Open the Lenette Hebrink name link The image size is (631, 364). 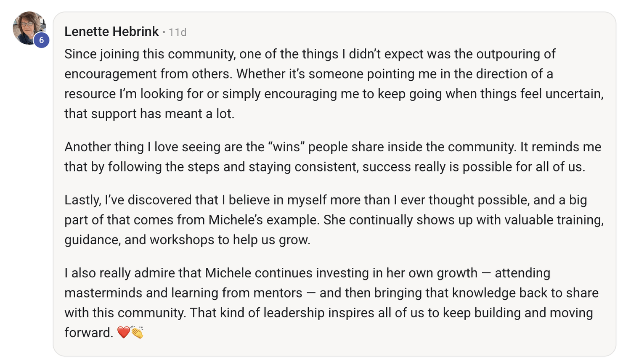click(x=111, y=32)
